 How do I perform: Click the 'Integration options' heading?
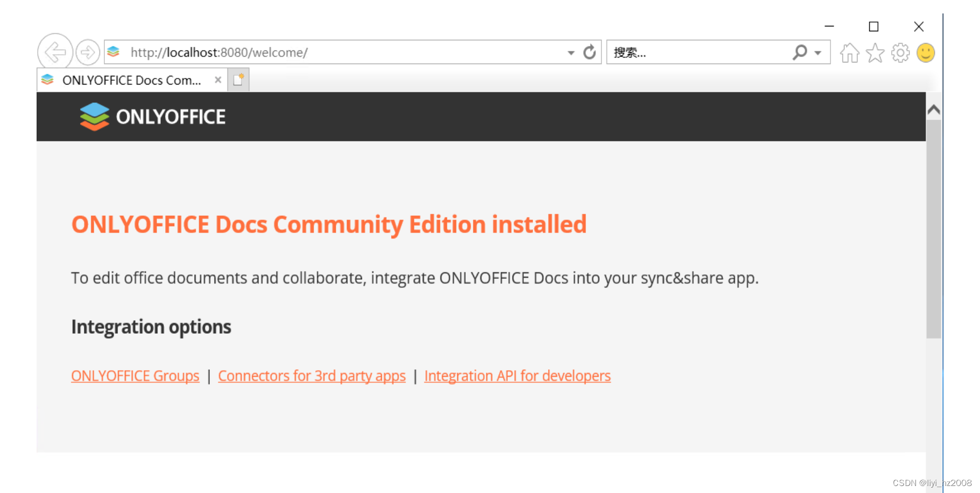151,327
